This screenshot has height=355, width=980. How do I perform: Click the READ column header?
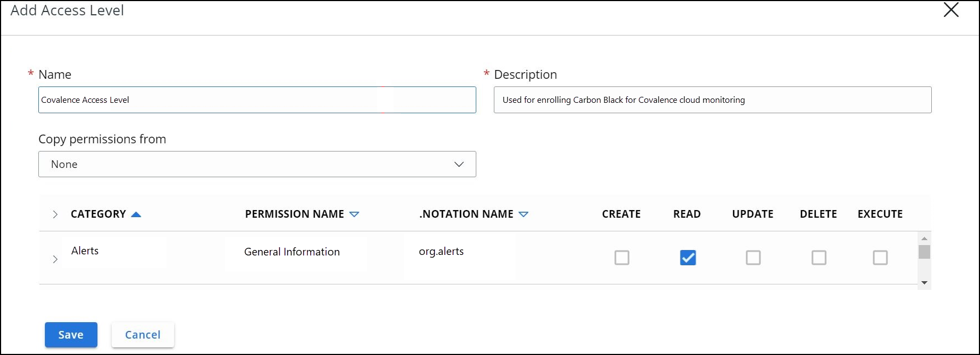(x=687, y=214)
